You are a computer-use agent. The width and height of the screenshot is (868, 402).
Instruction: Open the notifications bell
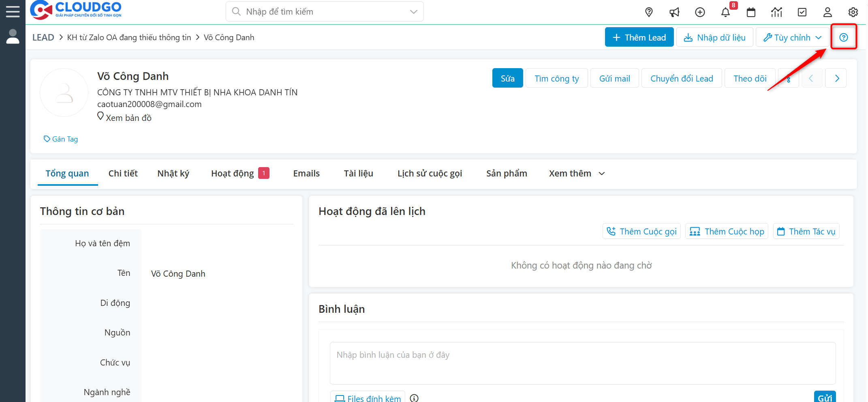(725, 12)
